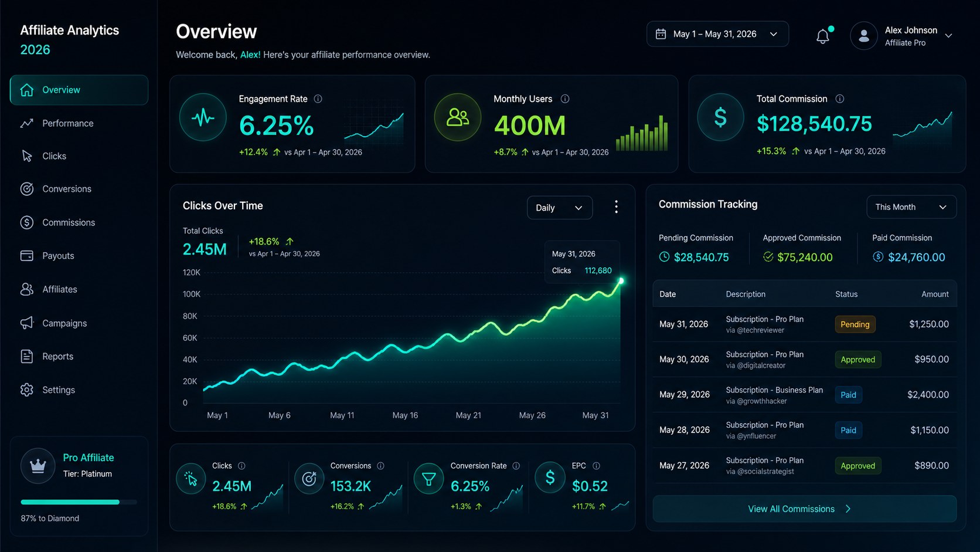Open the user profile avatar
980x552 pixels.
tap(863, 36)
